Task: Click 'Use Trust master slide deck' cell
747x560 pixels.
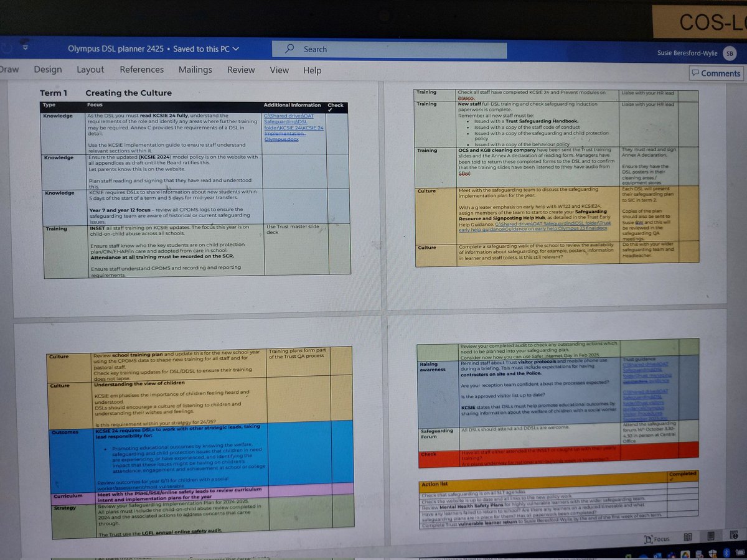Action: pyautogui.click(x=291, y=231)
